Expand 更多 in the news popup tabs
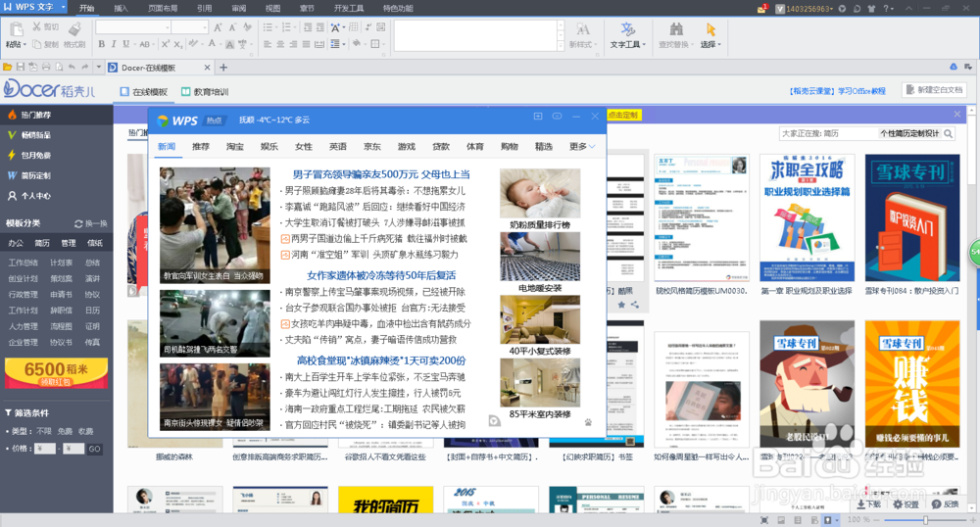 tap(581, 146)
